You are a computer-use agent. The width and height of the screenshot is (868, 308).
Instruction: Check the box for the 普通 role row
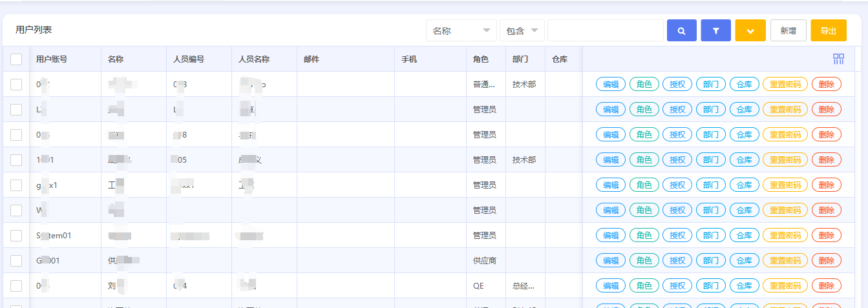16,85
